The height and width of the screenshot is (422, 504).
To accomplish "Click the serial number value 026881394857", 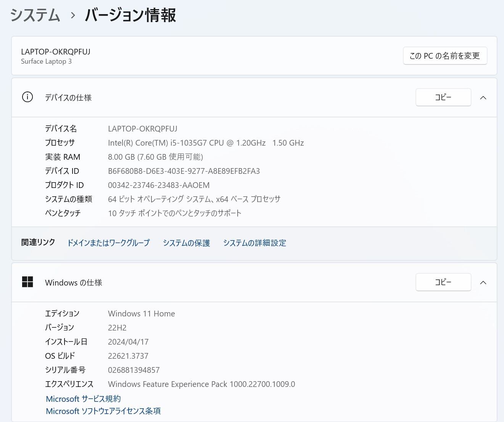I will coord(134,370).
